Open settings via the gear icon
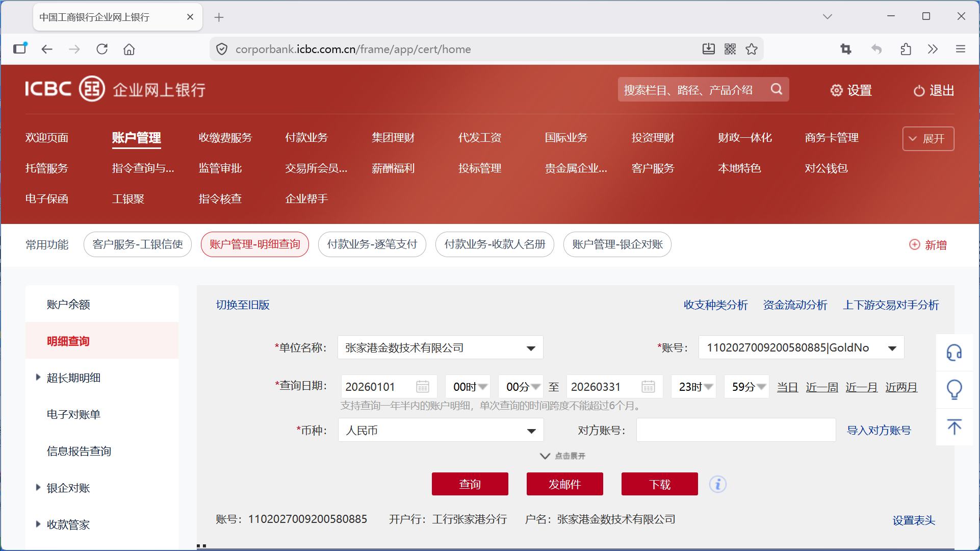 click(836, 90)
